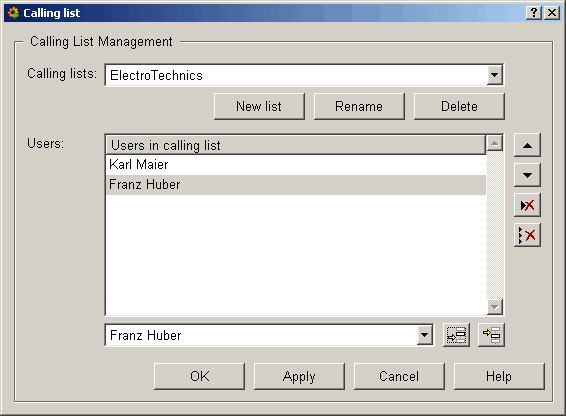Click the ElectroTechnics combo box field
This screenshot has height=416, width=566.
point(304,75)
